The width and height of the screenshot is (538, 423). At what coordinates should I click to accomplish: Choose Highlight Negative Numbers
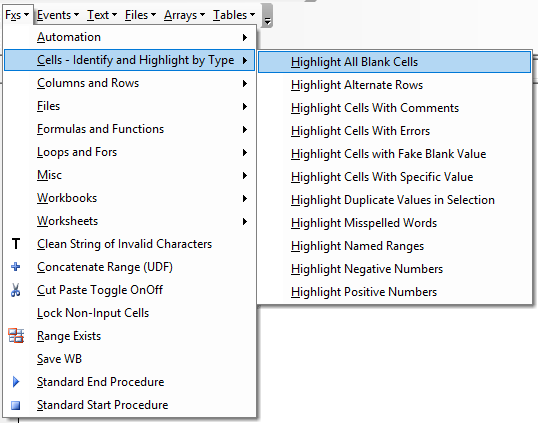point(394,269)
